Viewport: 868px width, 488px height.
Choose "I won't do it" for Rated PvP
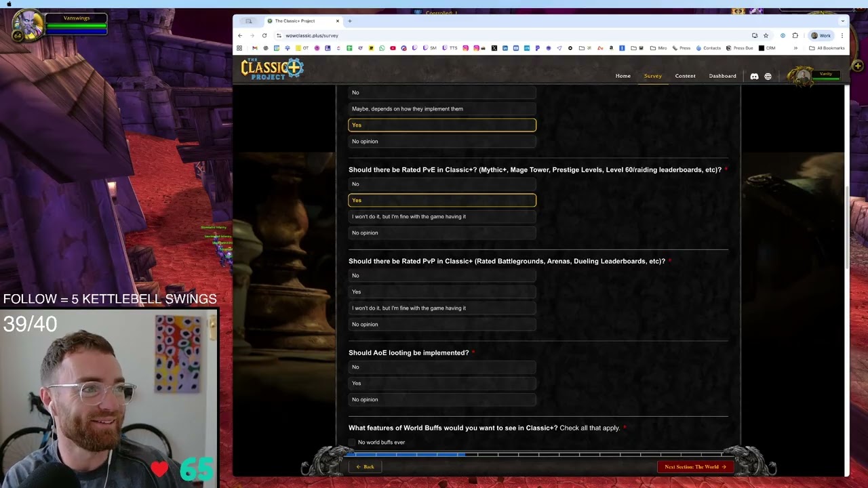pos(442,308)
